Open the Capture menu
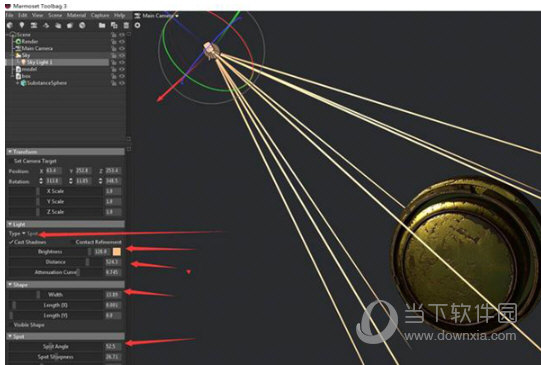 point(100,15)
